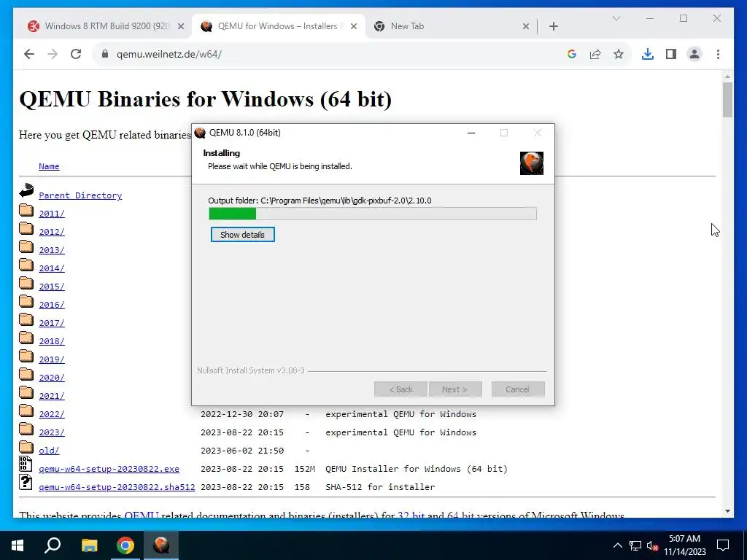Open the Parent Directory link
The image size is (747, 560).
tap(80, 195)
